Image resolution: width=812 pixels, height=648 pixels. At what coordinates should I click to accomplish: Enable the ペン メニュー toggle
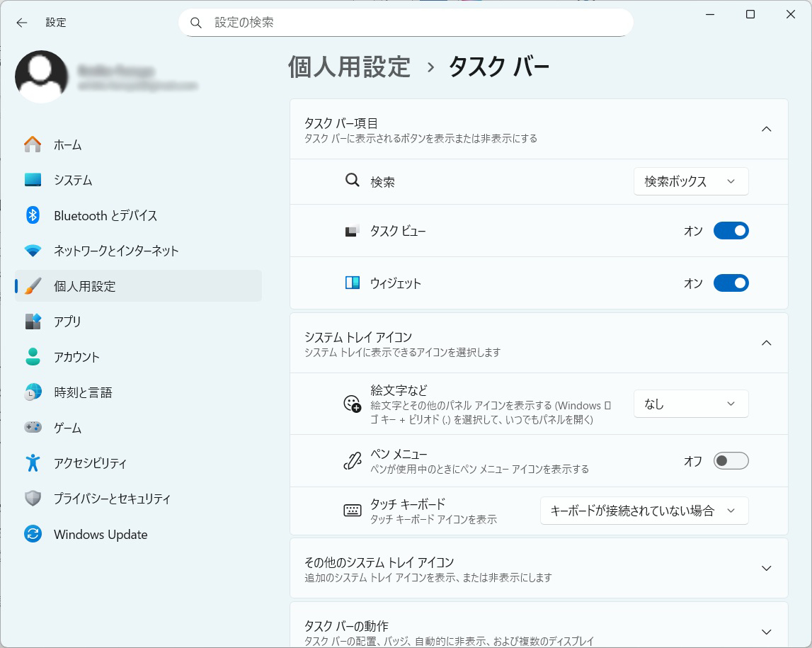[x=731, y=461]
